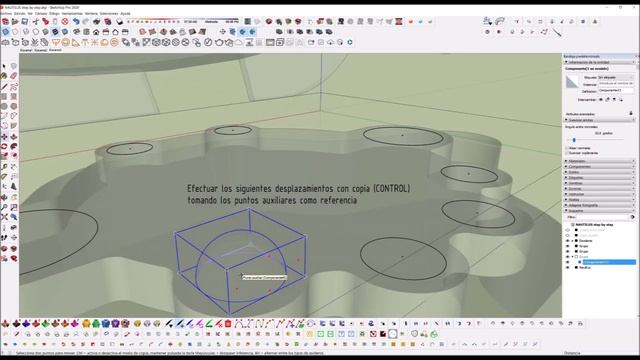Expand the Sombras panel

(x=600, y=183)
